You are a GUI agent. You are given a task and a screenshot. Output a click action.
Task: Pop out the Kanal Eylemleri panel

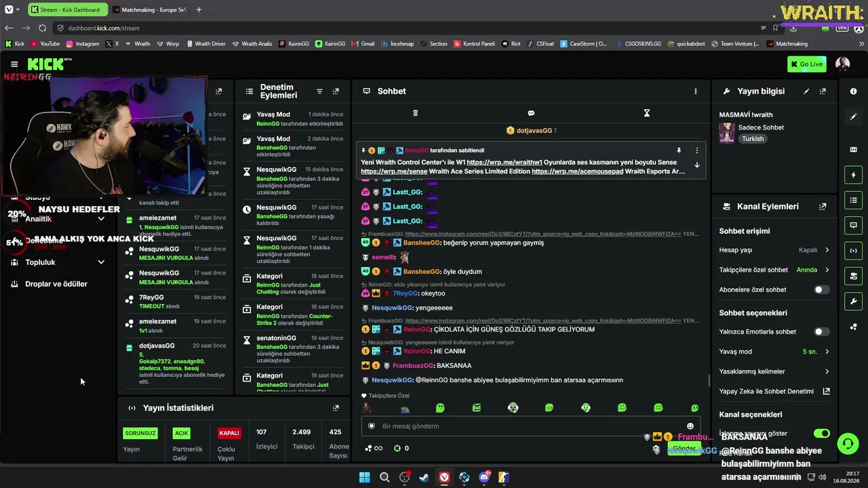click(x=823, y=207)
